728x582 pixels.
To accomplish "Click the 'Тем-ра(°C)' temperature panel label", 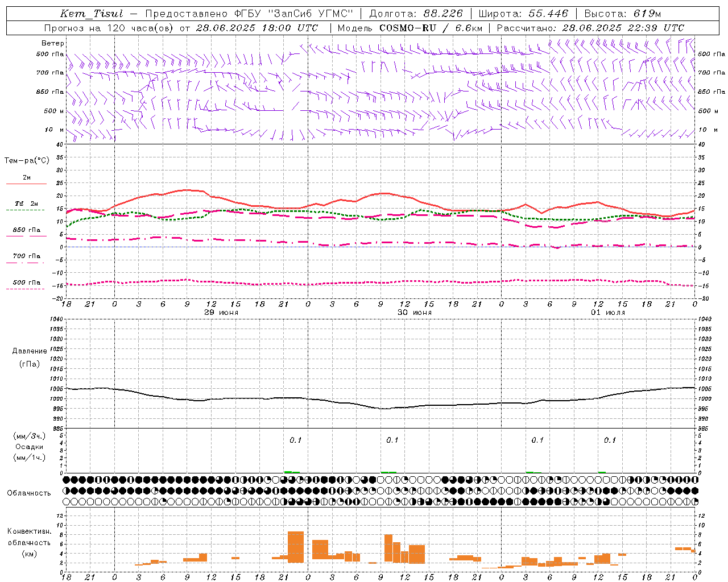I will [x=27, y=161].
